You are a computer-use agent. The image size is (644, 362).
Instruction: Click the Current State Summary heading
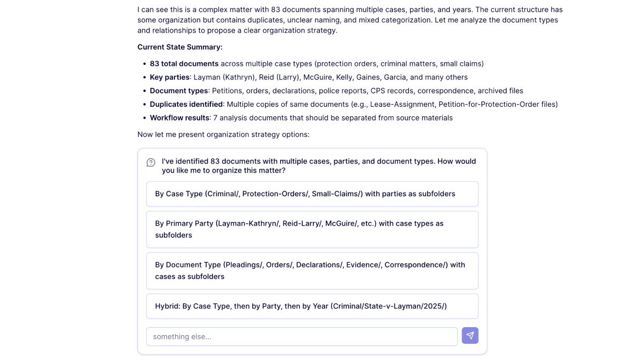pos(180,47)
